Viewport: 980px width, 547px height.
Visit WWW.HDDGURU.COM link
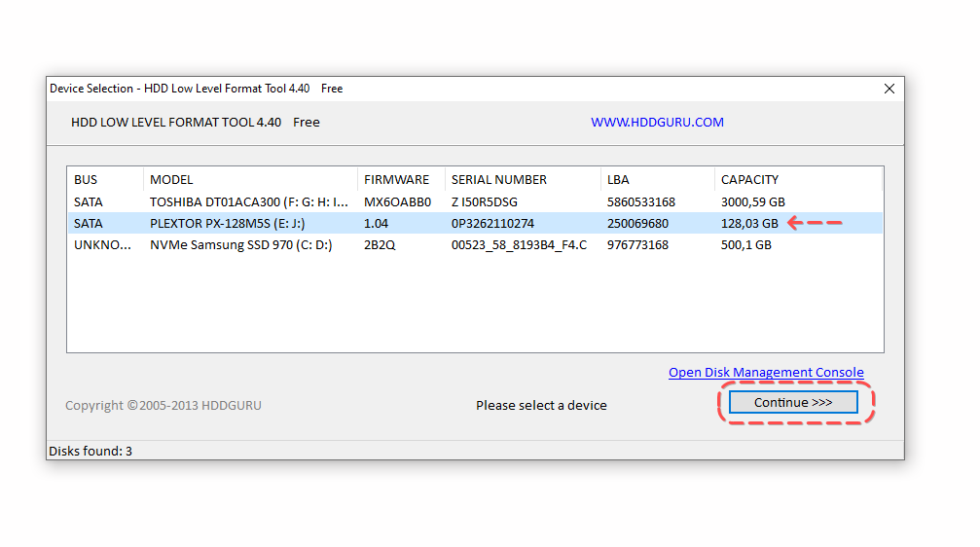point(658,123)
